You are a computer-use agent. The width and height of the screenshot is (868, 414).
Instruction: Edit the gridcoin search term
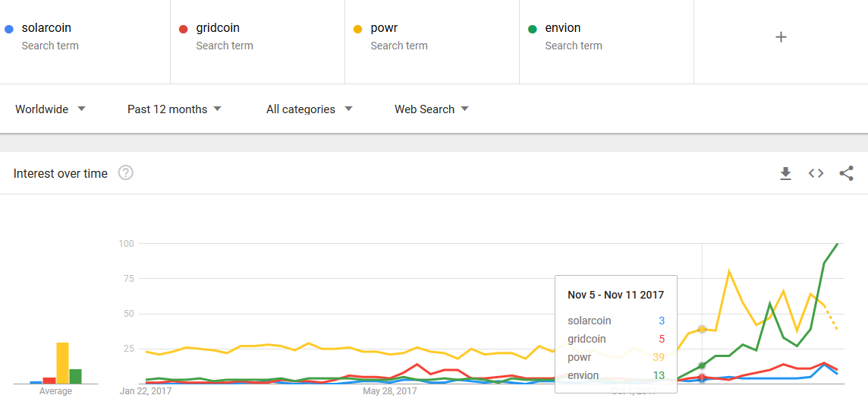tap(218, 28)
